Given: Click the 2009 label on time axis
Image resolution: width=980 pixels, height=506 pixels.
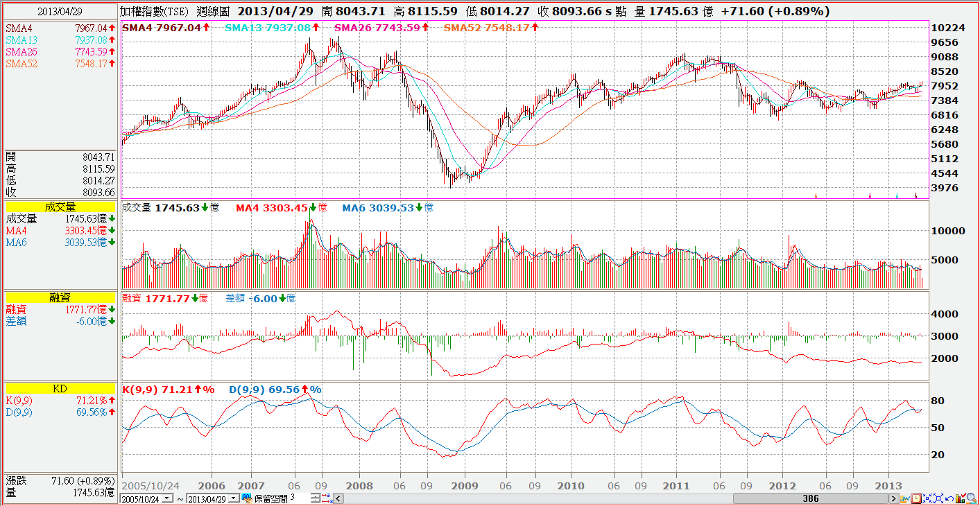Looking at the screenshot, I should pyautogui.click(x=464, y=485).
